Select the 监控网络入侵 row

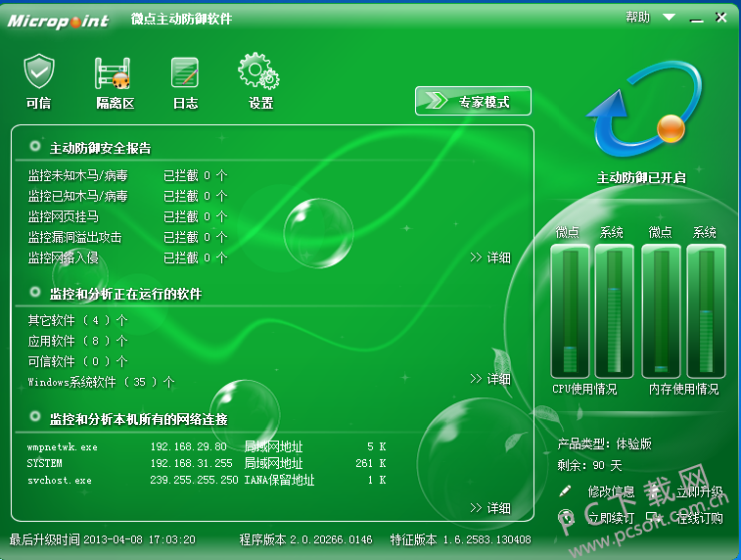point(127,257)
